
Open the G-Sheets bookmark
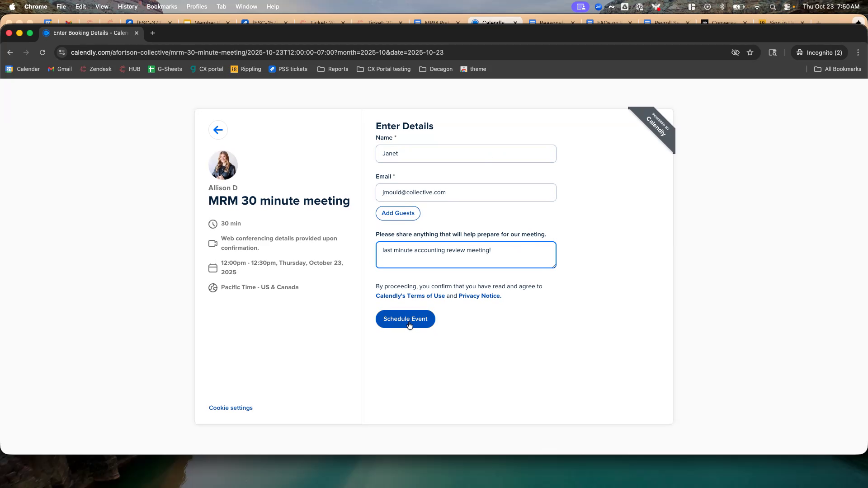click(165, 69)
